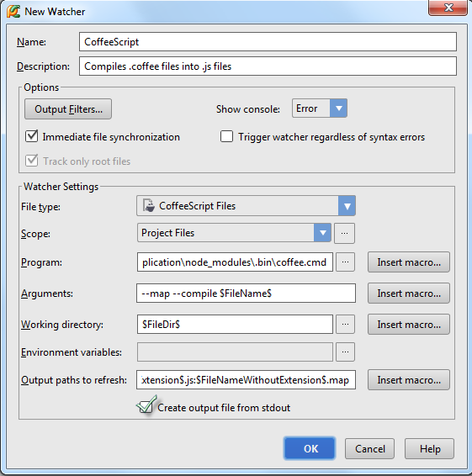Open scope browse ellipsis button
472x476 pixels.
point(344,233)
